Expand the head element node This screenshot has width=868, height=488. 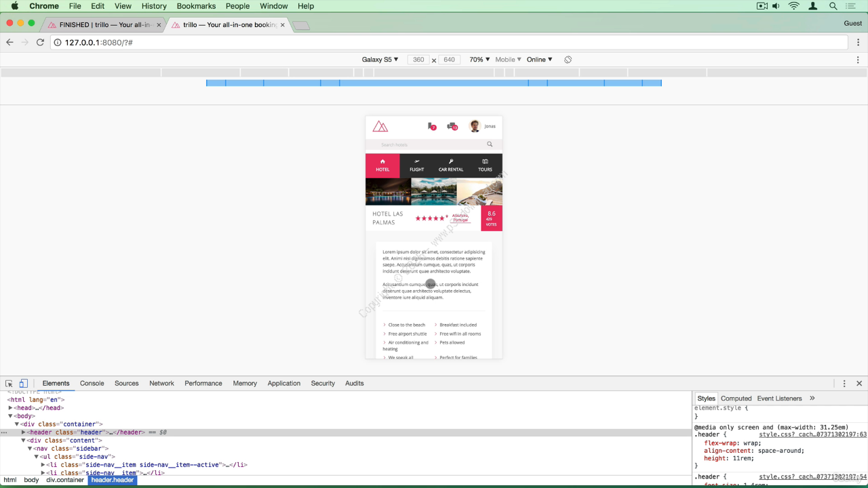[x=10, y=408]
